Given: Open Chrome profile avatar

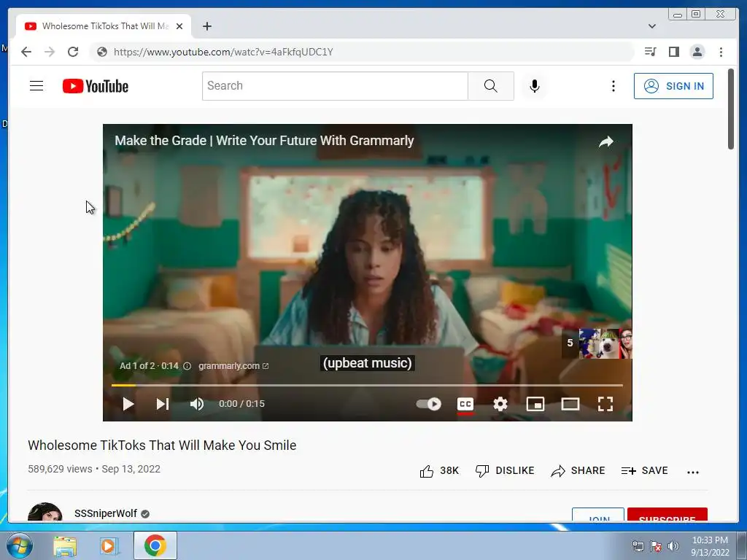Looking at the screenshot, I should [697, 52].
